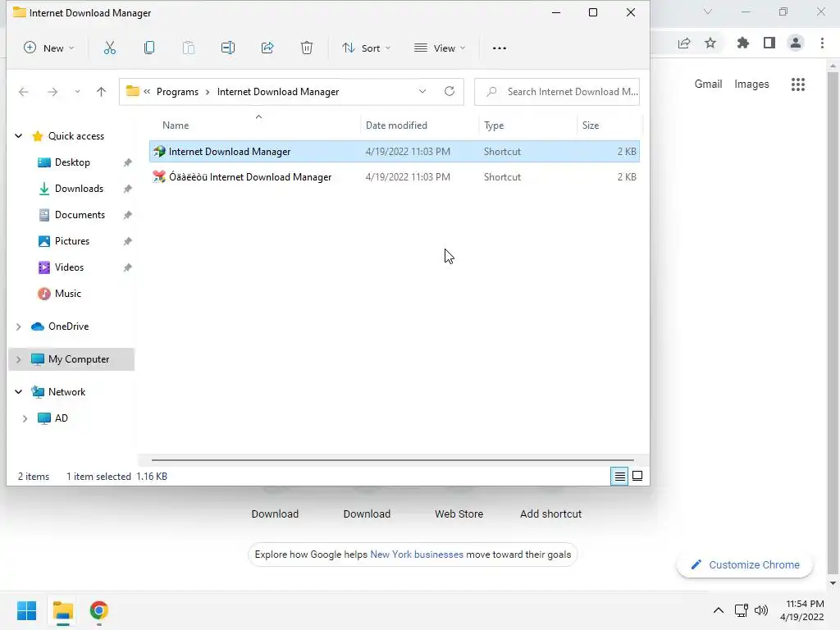Click the volume speaker tray icon
This screenshot has height=630, width=840.
(x=761, y=610)
